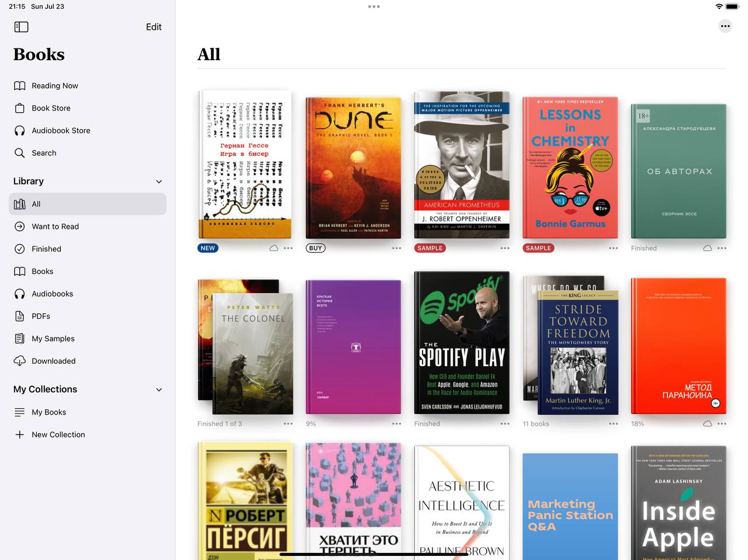Tap SAMPLE badge under Lessons in Chemistry
The height and width of the screenshot is (560, 748).
[538, 248]
